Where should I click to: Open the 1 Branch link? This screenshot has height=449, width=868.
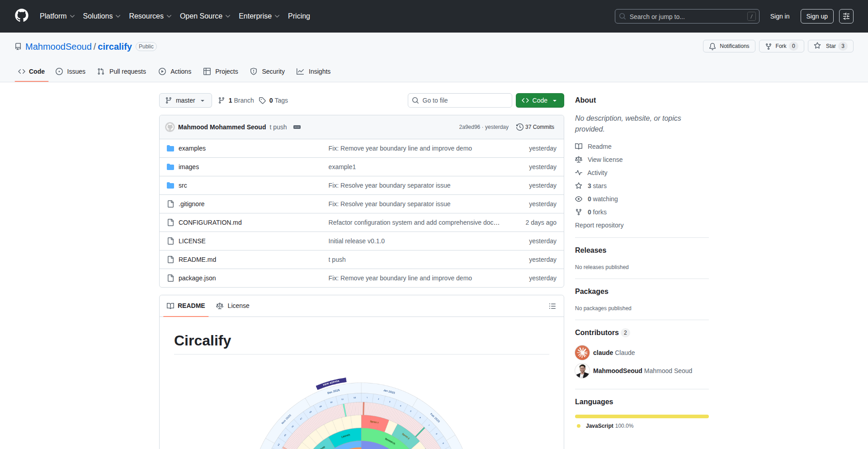[236, 100]
